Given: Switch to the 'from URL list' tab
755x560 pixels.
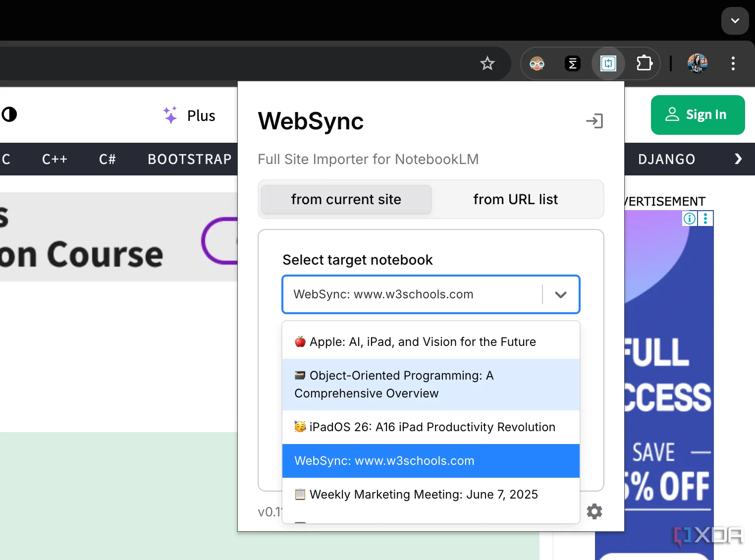Looking at the screenshot, I should [516, 199].
